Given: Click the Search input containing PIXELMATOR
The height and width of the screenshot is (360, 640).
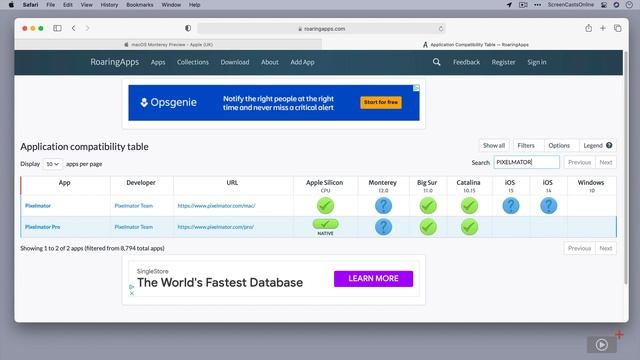Looking at the screenshot, I should 527,162.
